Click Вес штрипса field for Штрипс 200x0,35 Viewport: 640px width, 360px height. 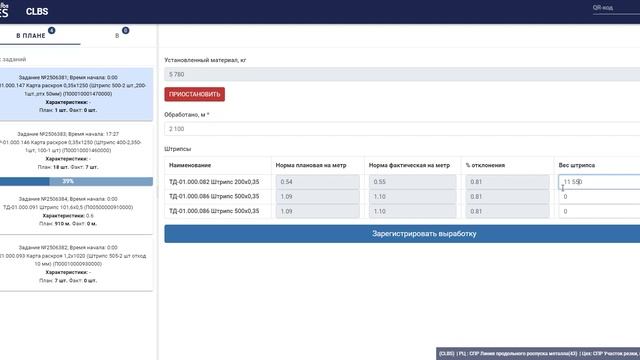click(x=599, y=182)
